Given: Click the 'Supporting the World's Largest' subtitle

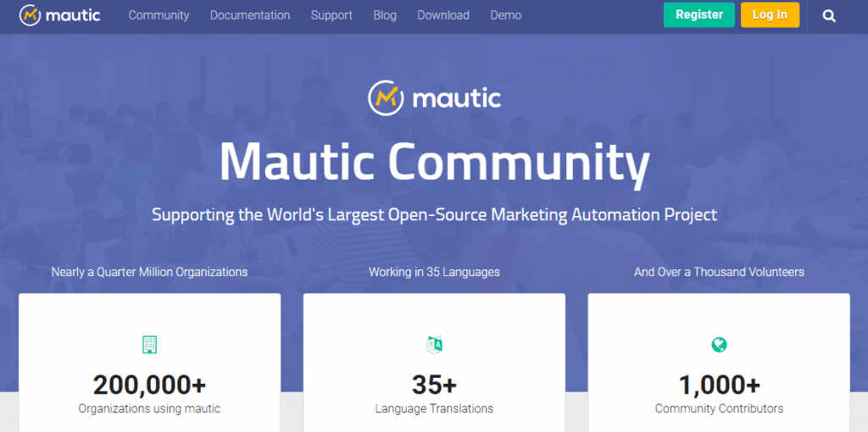Looking at the screenshot, I should tap(435, 214).
